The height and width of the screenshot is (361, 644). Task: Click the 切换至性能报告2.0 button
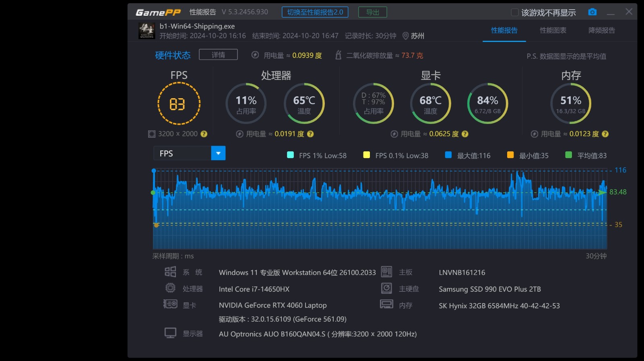315,12
